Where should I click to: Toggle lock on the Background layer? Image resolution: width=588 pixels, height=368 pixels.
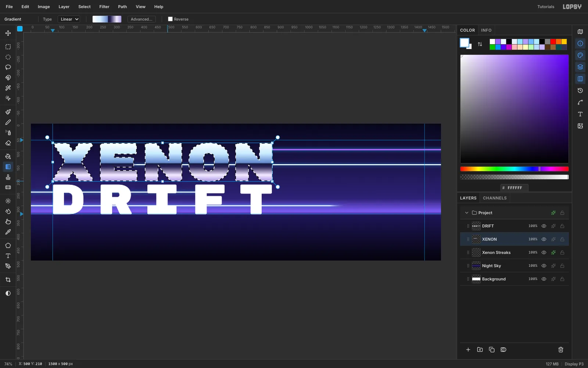(562, 279)
